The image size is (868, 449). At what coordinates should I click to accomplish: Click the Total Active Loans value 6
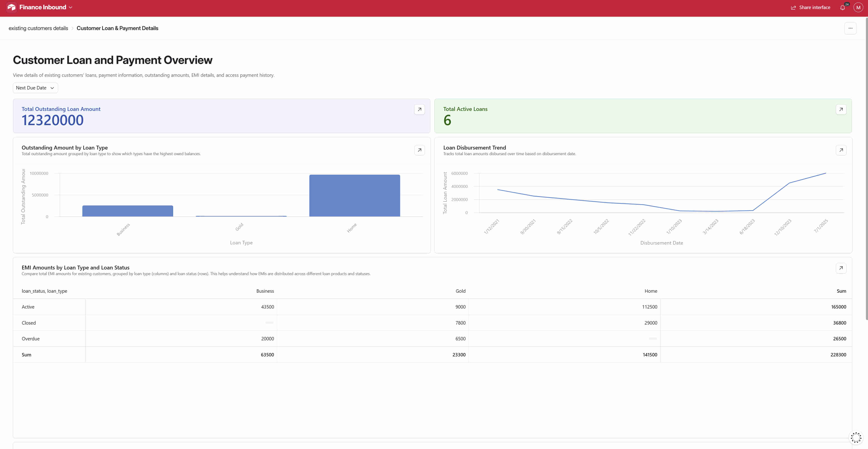447,121
